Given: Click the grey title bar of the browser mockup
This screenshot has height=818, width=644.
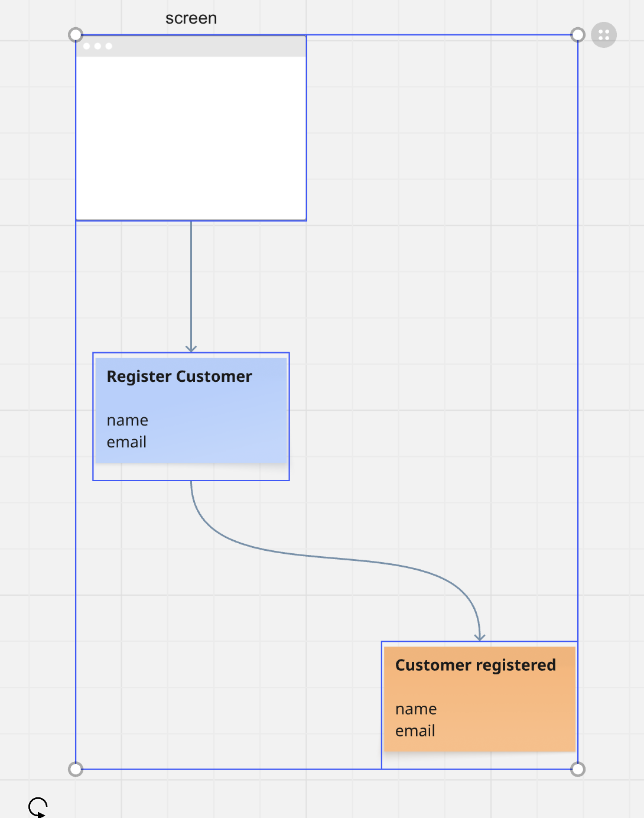Looking at the screenshot, I should click(x=207, y=46).
